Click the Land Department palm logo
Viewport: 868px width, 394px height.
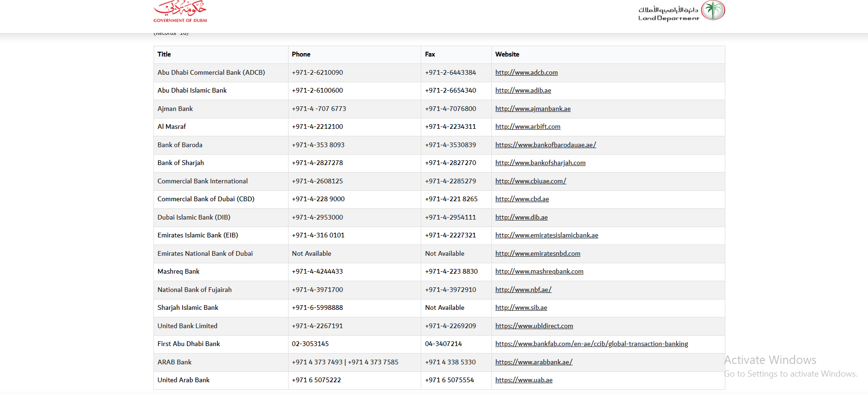[713, 10]
